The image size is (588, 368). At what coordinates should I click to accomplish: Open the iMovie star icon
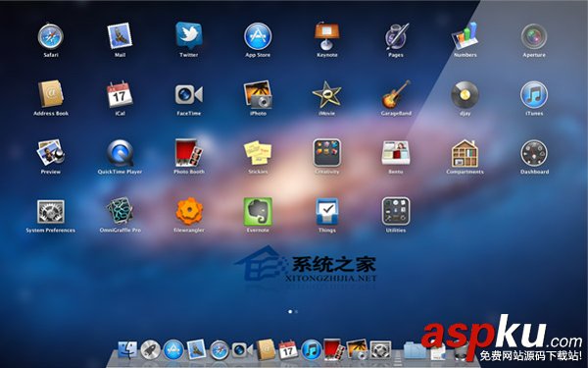click(x=326, y=94)
